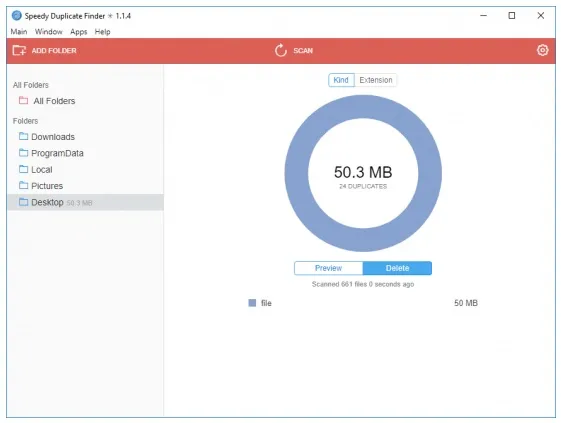Switch to the Kind tab
This screenshot has width=561, height=423.
pyautogui.click(x=341, y=80)
